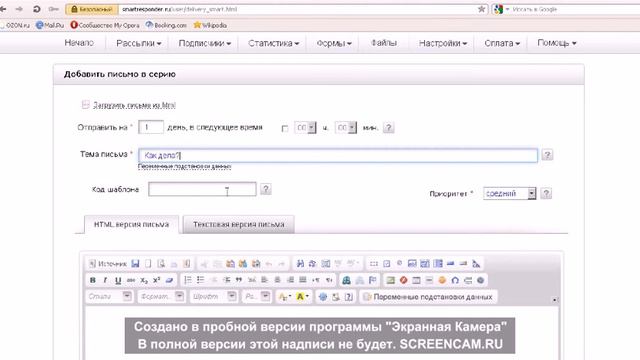Insert a numbered list
Image resolution: width=640 pixels, height=360 pixels.
188,280
